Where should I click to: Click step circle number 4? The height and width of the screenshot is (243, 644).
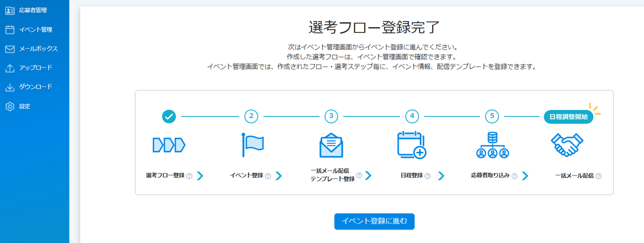(412, 116)
